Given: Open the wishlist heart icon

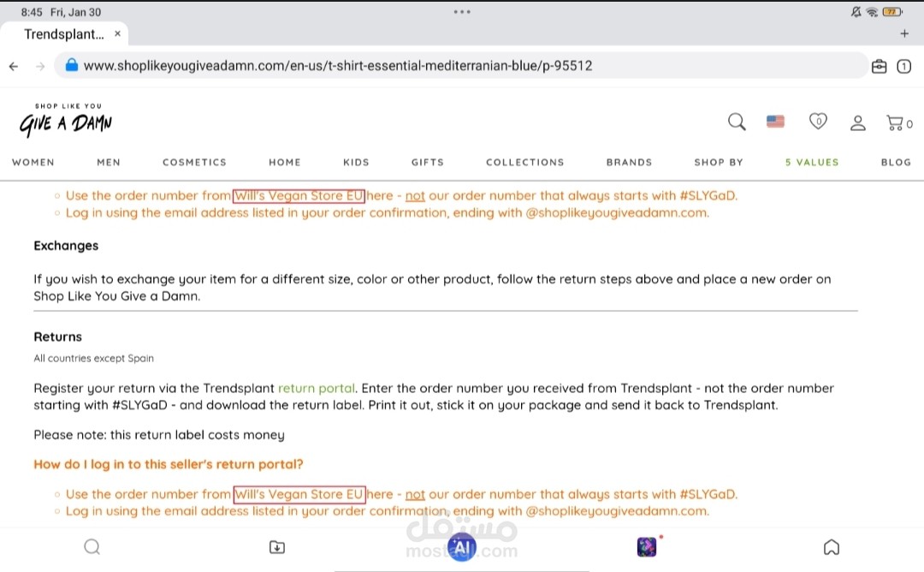Looking at the screenshot, I should point(818,122).
